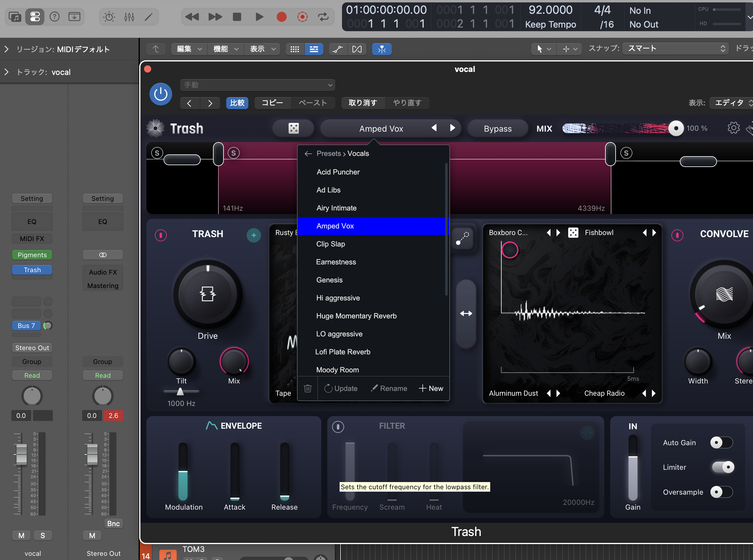The height and width of the screenshot is (560, 753).
Task: Click the MIX slider handle
Action: tap(676, 129)
